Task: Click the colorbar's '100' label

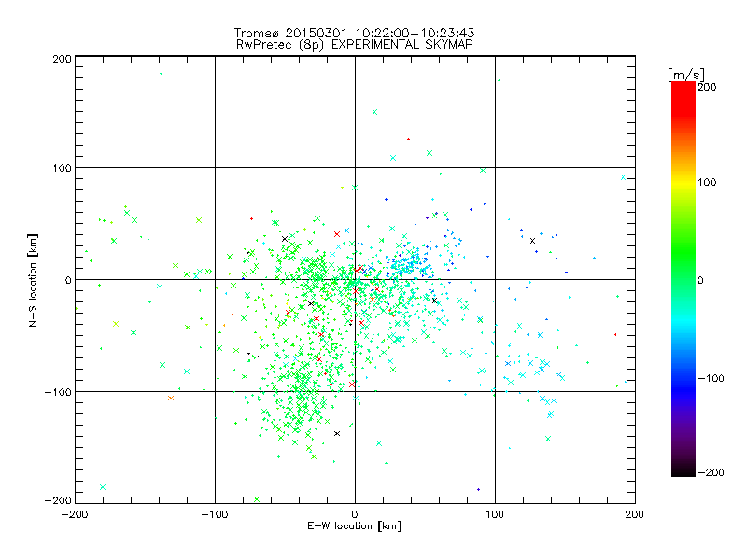Action: pos(707,182)
